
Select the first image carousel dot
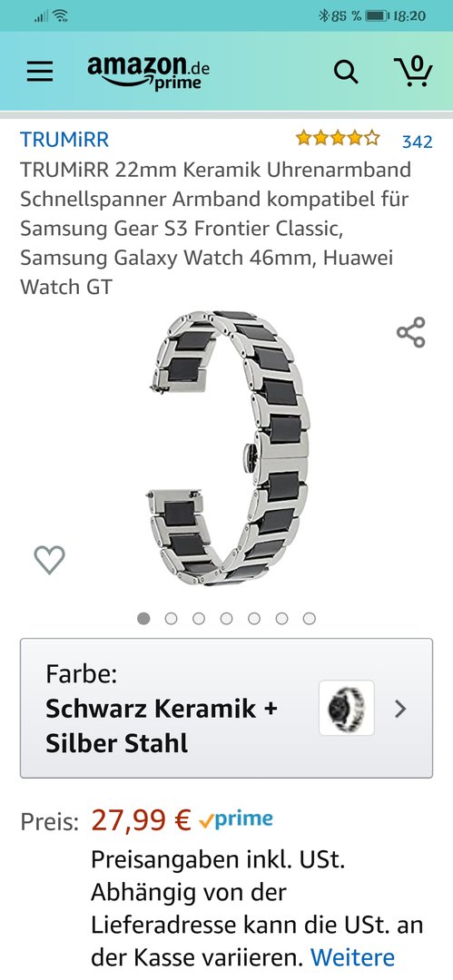(x=144, y=618)
